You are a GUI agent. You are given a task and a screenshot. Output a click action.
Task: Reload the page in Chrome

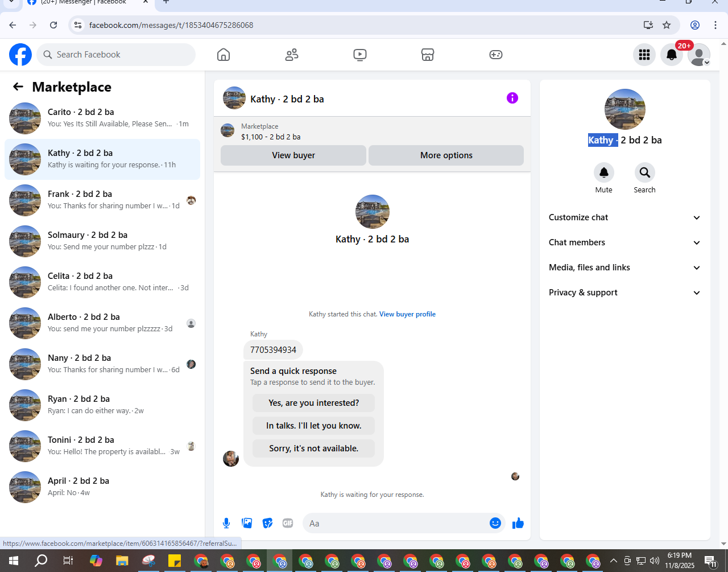pos(53,25)
